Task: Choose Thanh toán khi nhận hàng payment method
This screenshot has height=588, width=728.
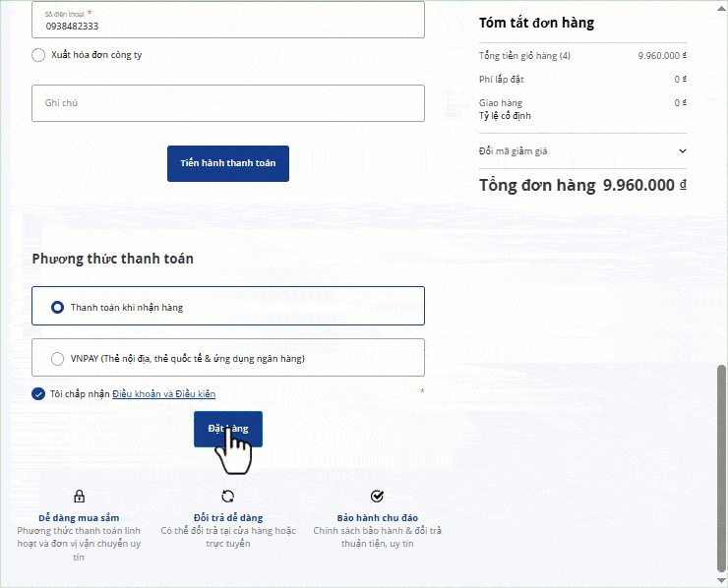Action: pos(58,307)
